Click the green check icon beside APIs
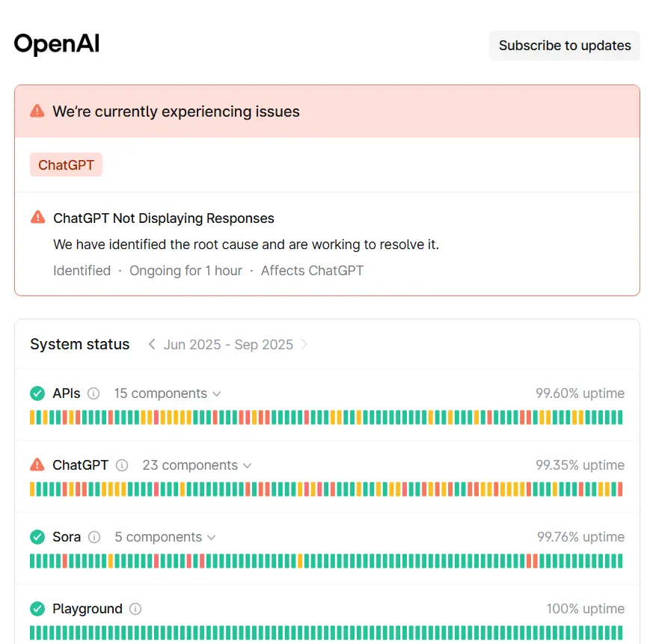This screenshot has height=644, width=653. pos(37,393)
